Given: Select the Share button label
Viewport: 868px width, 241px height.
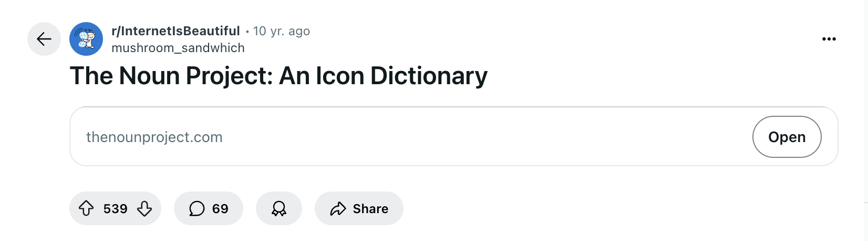Looking at the screenshot, I should pos(370,209).
